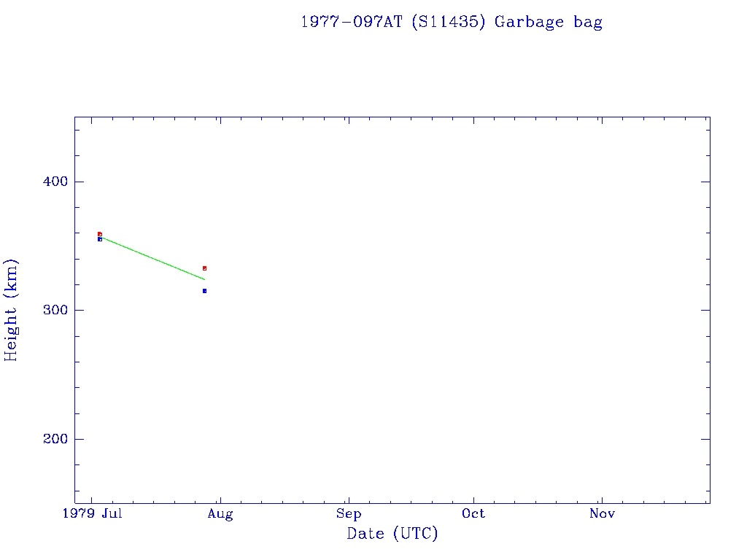Select the 'Sep' date label
Viewport: 747px width, 560px height.
point(349,514)
